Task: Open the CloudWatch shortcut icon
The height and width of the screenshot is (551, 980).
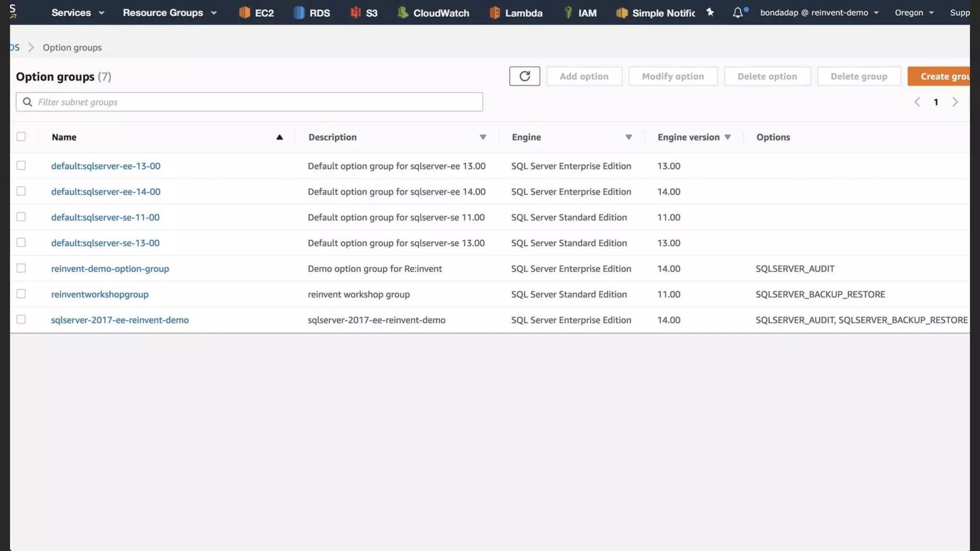Action: 403,13
